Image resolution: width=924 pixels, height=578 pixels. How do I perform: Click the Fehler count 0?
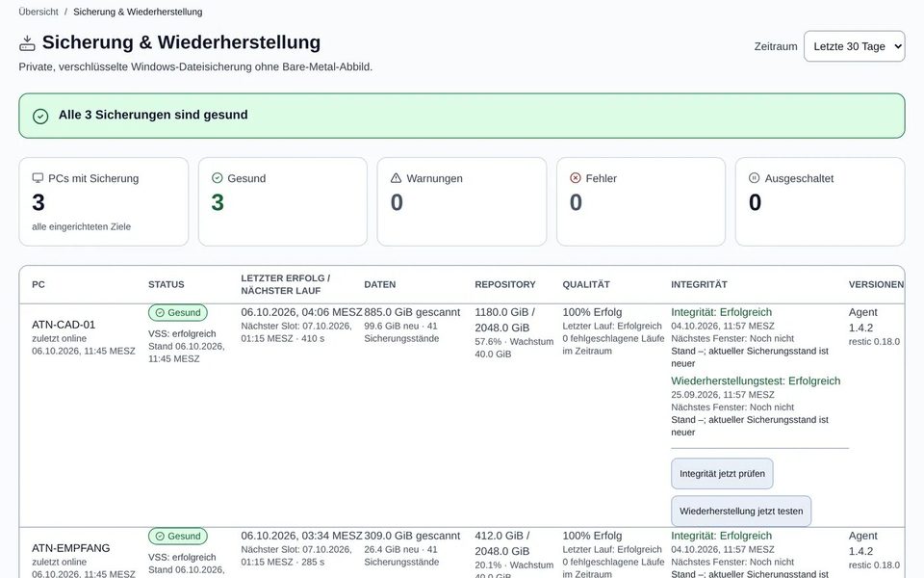point(576,202)
